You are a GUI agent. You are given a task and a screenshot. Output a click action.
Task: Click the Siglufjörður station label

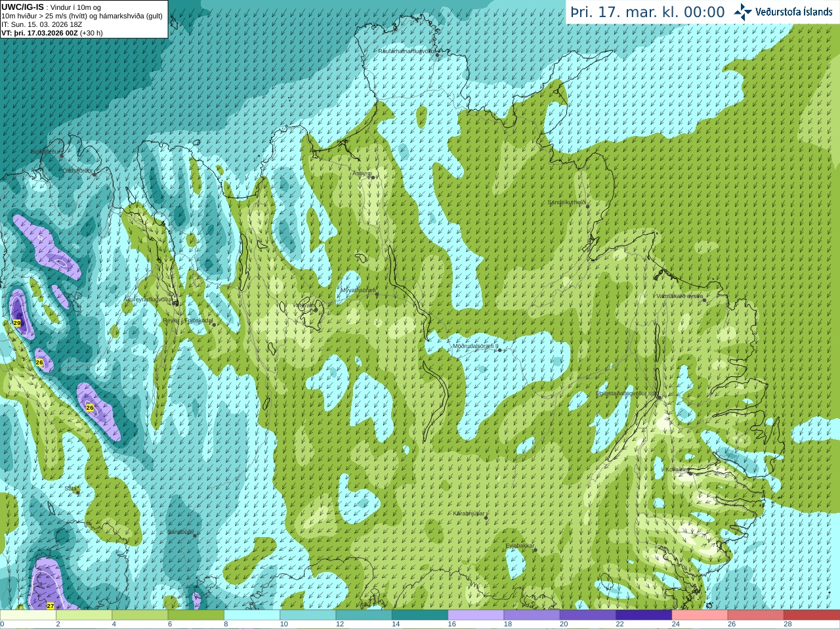coord(45,152)
